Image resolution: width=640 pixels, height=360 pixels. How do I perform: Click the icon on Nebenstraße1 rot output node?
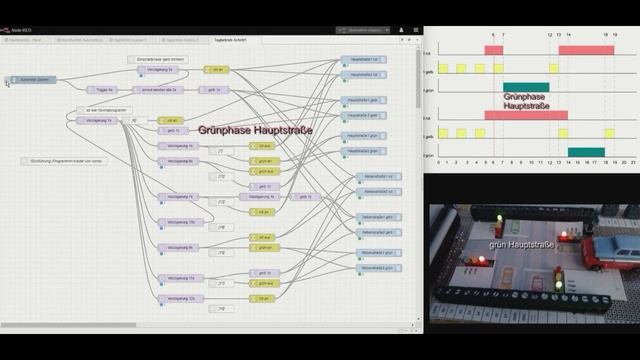click(398, 176)
